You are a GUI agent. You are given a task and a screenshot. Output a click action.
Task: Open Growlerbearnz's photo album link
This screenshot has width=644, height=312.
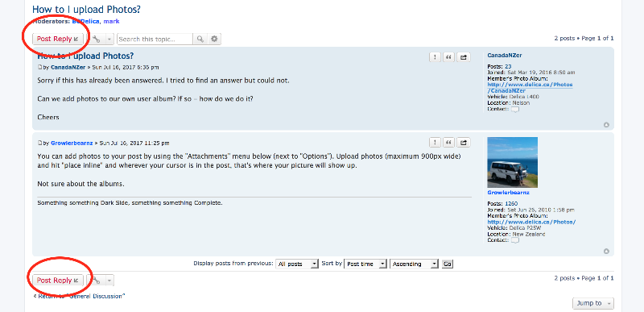pyautogui.click(x=531, y=222)
